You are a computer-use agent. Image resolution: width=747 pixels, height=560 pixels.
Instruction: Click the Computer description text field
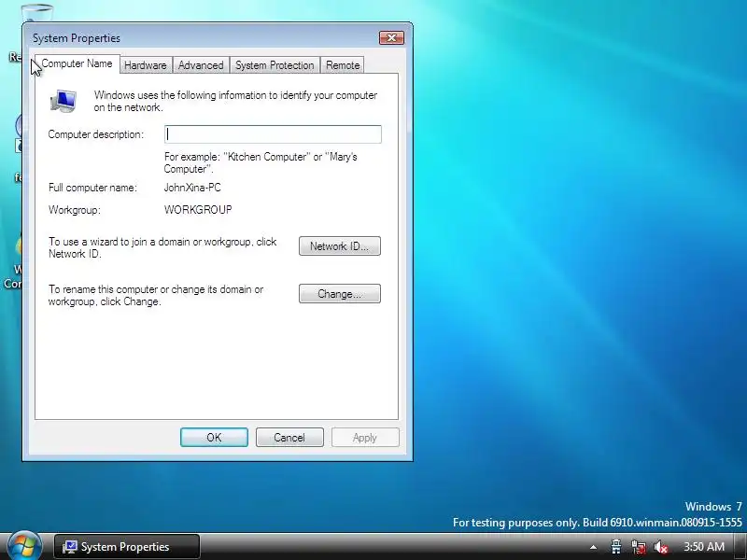click(x=273, y=134)
